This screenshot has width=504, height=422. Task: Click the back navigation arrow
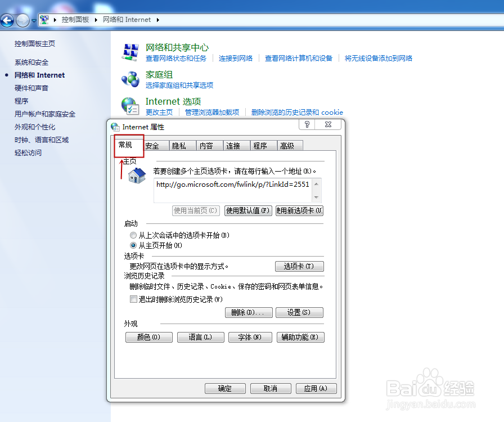coord(7,20)
